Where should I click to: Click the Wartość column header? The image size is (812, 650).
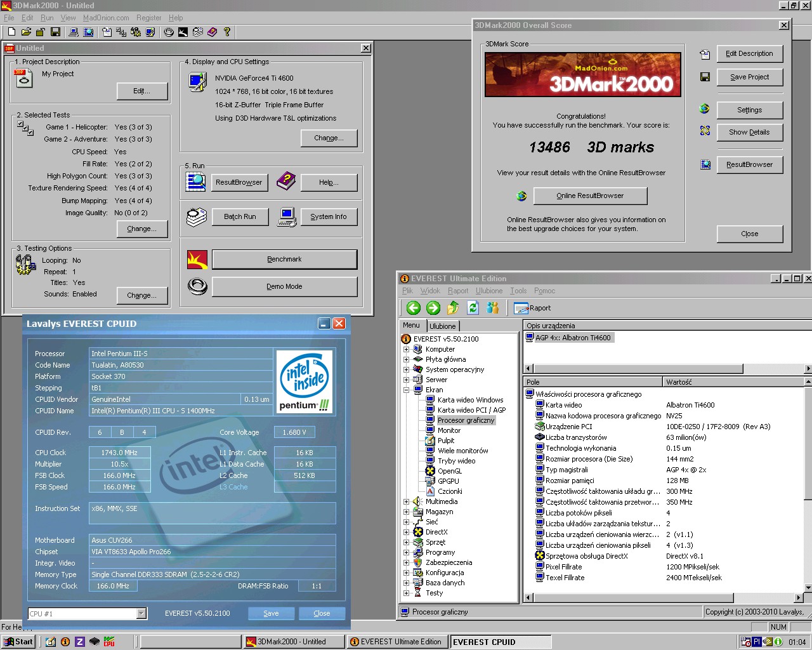click(x=733, y=382)
